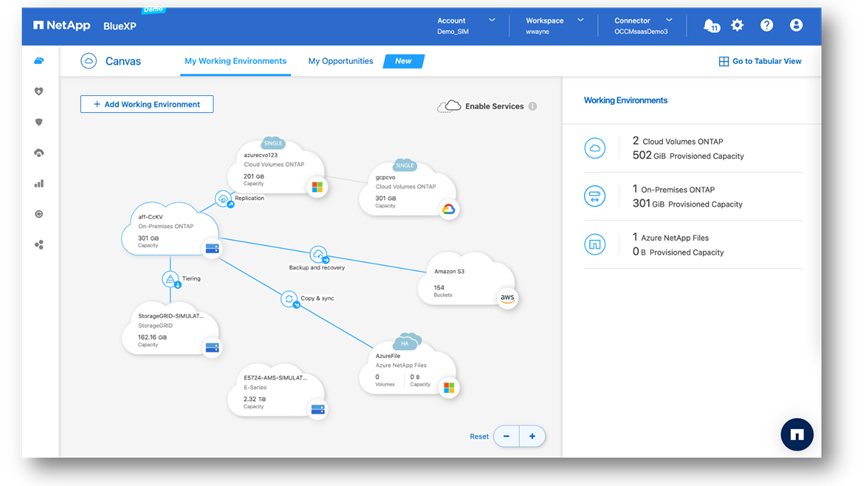
Task: Click the Google Cloud logo on gcpcvo
Action: 449,209
